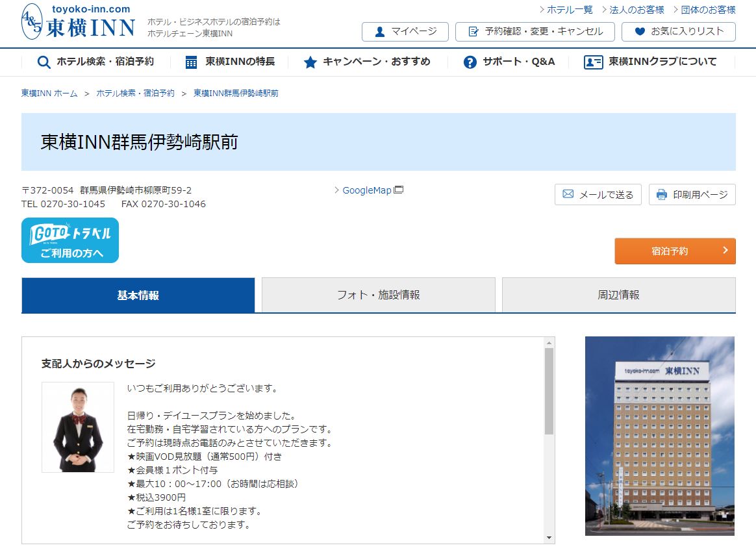Send page via メールで送る
This screenshot has height=552, width=756.
[598, 194]
